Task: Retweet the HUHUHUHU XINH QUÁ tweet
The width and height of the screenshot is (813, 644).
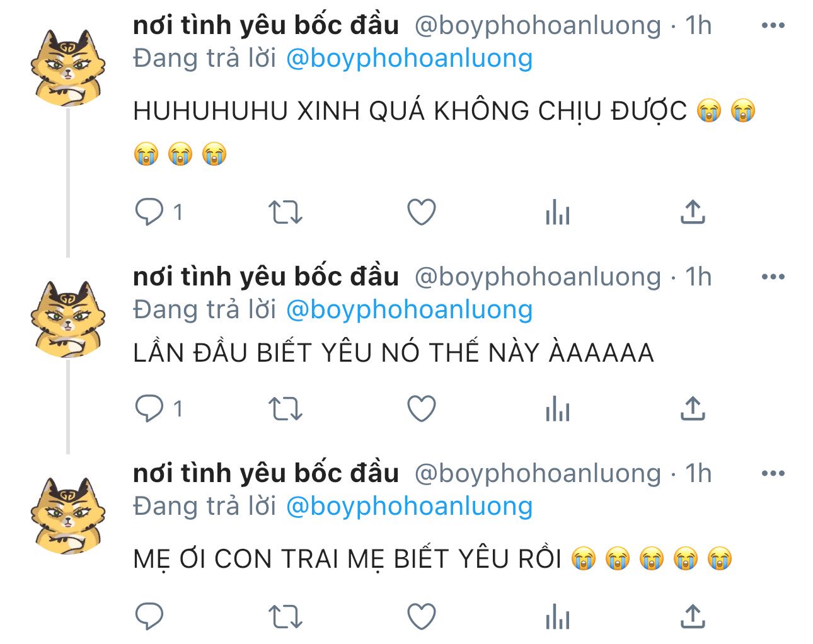Action: click(x=285, y=212)
